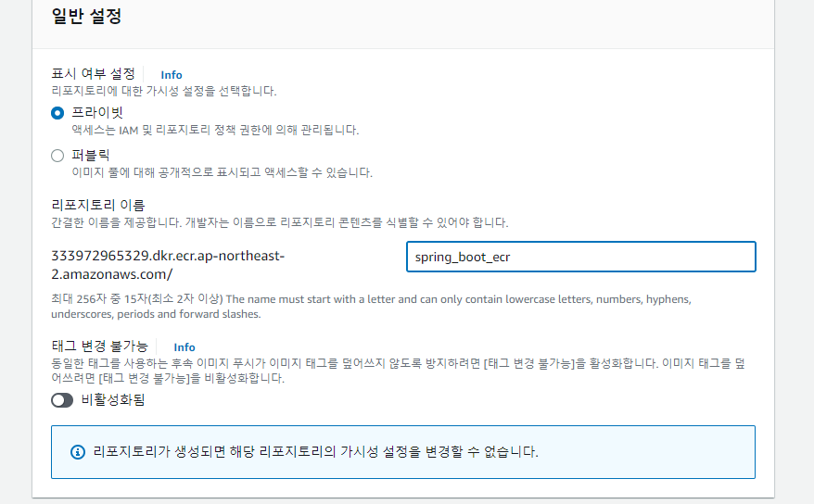814x504 pixels.
Task: Toggle the 태그 변경 불가능 switch
Action: tap(62, 400)
